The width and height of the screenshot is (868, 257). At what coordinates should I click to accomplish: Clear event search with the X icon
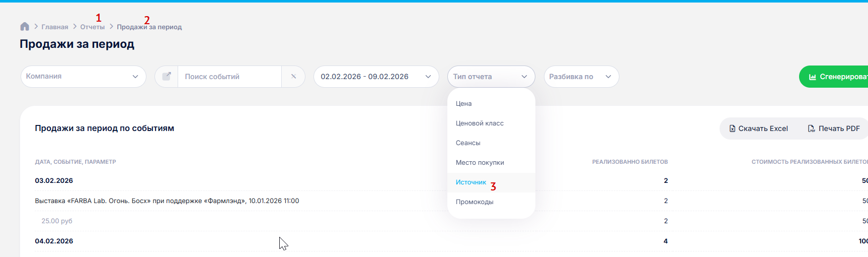pyautogui.click(x=293, y=77)
